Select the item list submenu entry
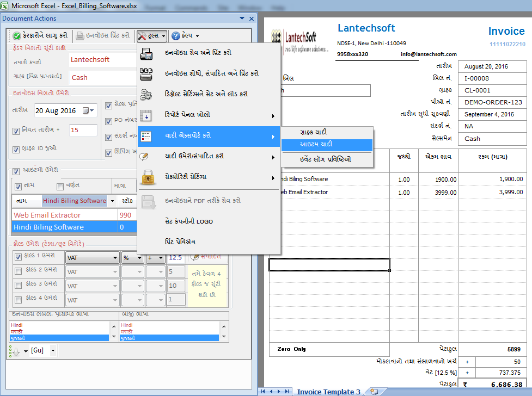The image size is (532, 396). (327, 145)
